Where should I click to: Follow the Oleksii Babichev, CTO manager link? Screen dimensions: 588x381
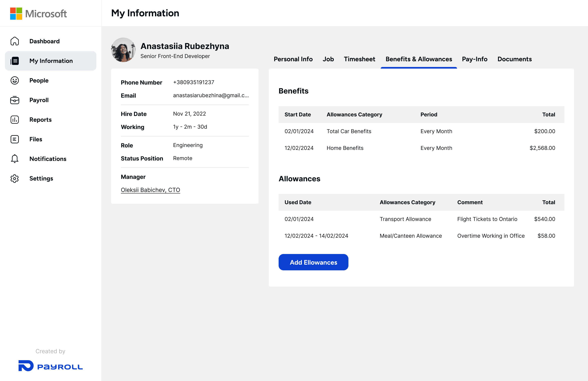tap(150, 190)
